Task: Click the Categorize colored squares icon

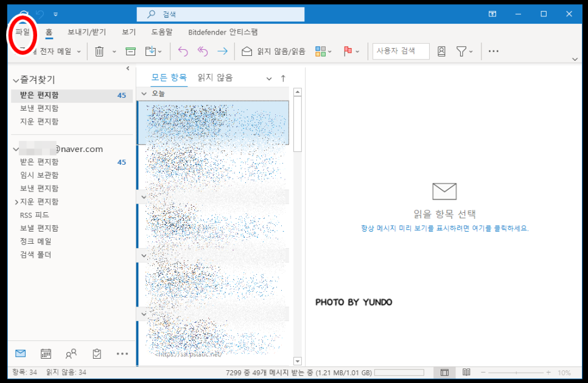Action: [x=321, y=51]
